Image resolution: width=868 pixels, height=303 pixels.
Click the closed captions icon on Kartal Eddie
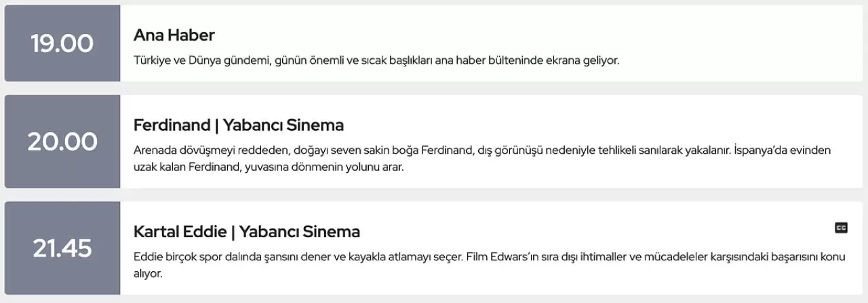(841, 228)
